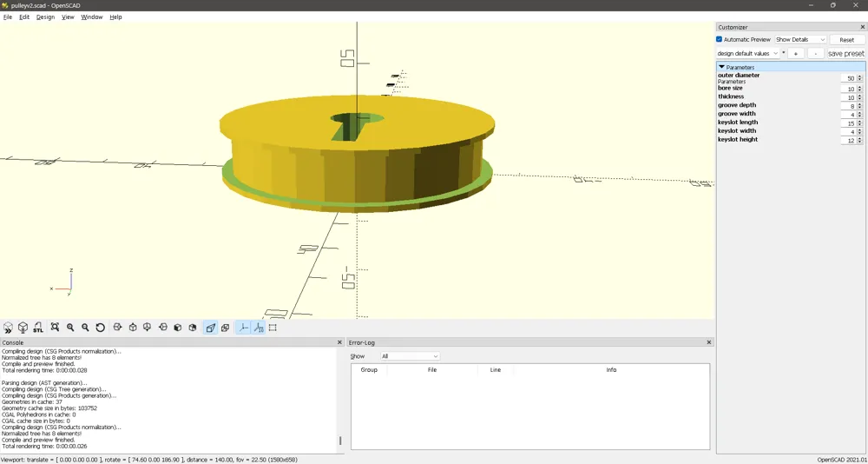
Task: Close the Customizer panel
Action: click(x=863, y=27)
